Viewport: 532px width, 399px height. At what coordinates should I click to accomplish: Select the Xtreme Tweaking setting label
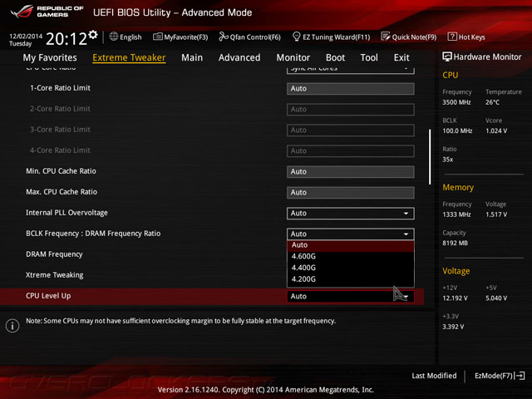55,275
